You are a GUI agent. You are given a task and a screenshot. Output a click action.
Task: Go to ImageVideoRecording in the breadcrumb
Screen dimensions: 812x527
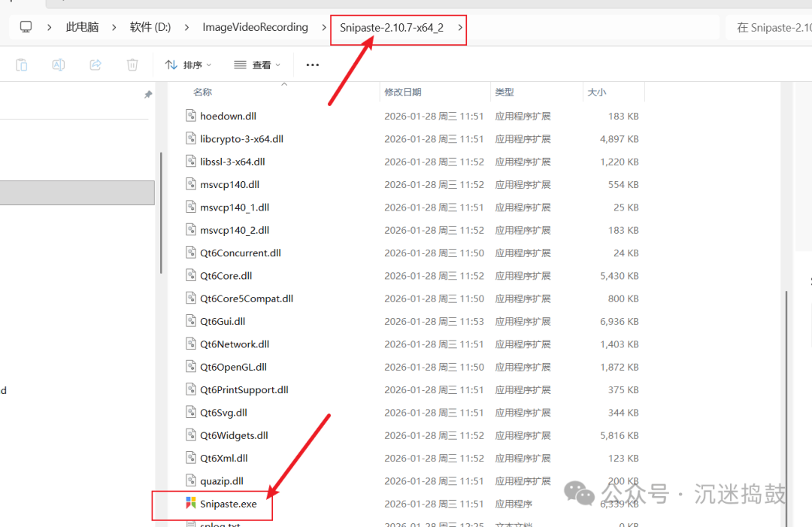tap(255, 28)
